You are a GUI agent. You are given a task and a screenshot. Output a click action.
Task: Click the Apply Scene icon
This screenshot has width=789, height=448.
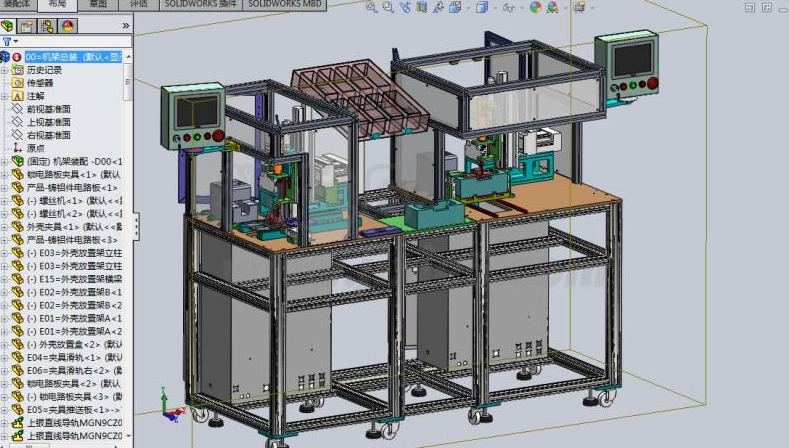553,7
